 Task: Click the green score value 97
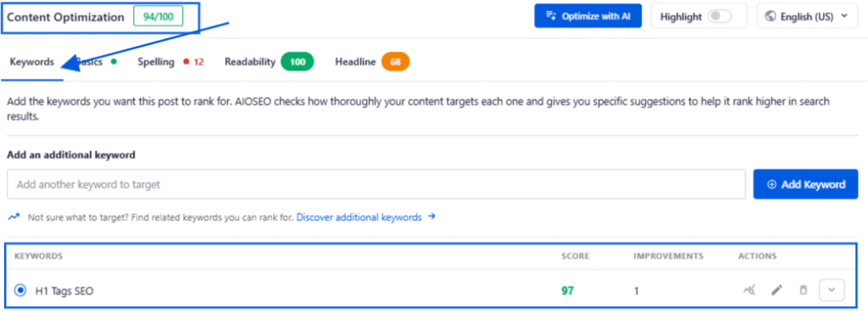567,290
